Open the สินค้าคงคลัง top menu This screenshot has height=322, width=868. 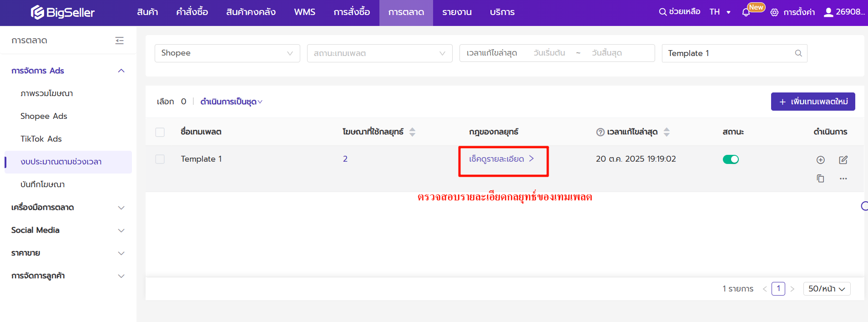pyautogui.click(x=251, y=12)
